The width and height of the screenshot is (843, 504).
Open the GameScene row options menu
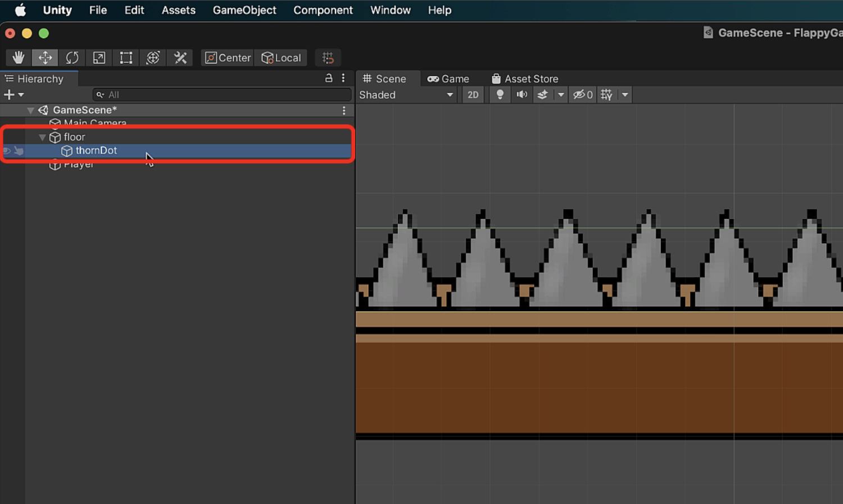pos(344,111)
